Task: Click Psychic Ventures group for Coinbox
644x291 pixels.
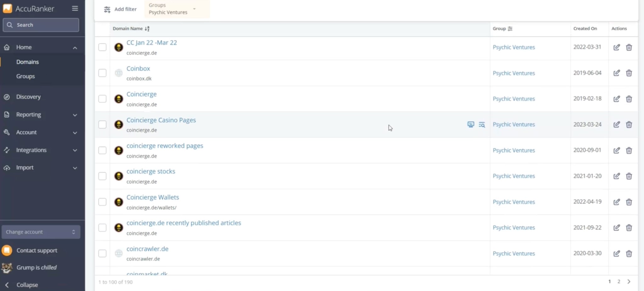Action: [514, 73]
